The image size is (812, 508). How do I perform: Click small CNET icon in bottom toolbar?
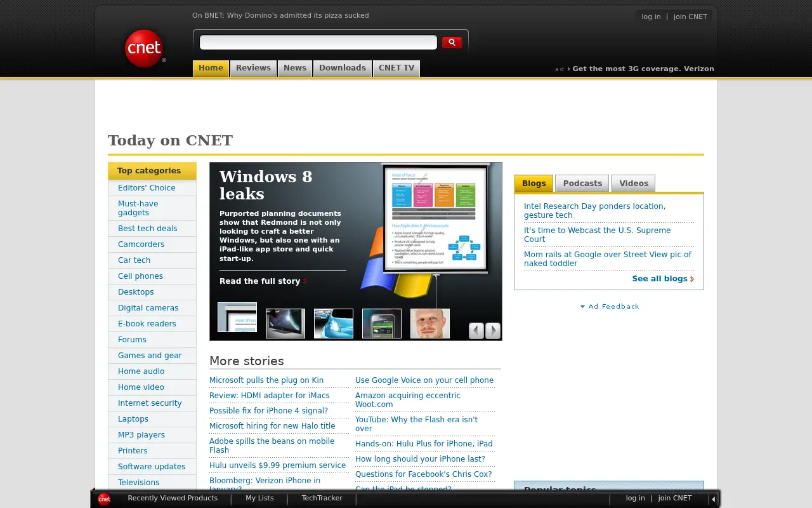(104, 499)
